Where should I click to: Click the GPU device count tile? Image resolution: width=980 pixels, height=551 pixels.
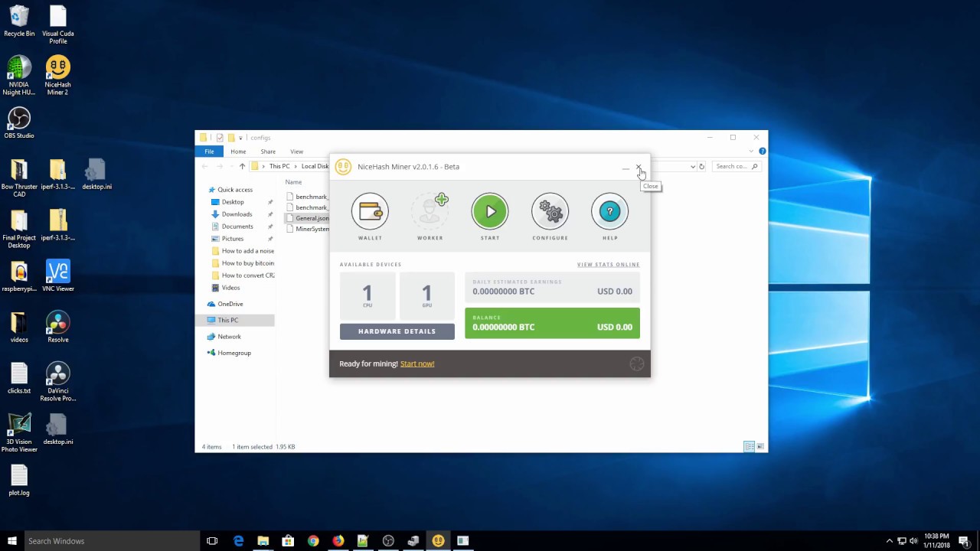[426, 295]
